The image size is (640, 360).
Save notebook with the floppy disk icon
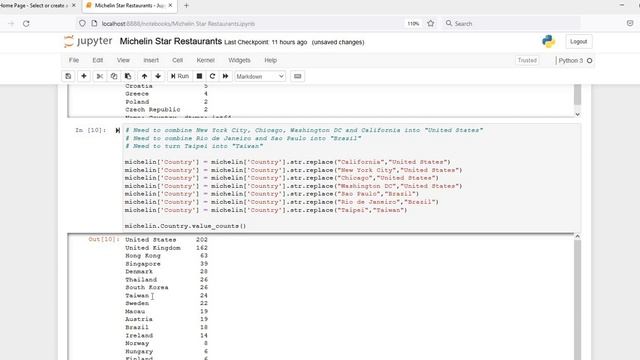point(68,76)
